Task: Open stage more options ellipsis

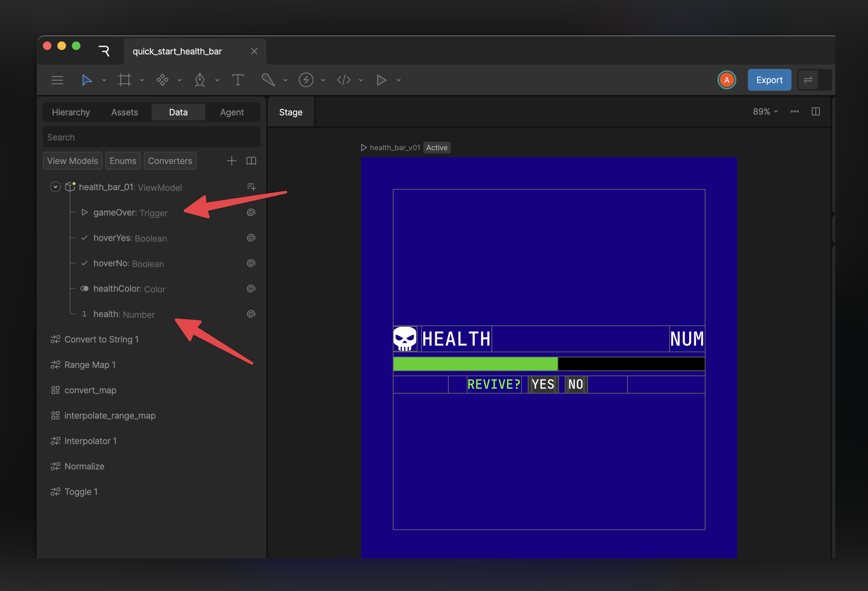Action: coord(794,111)
